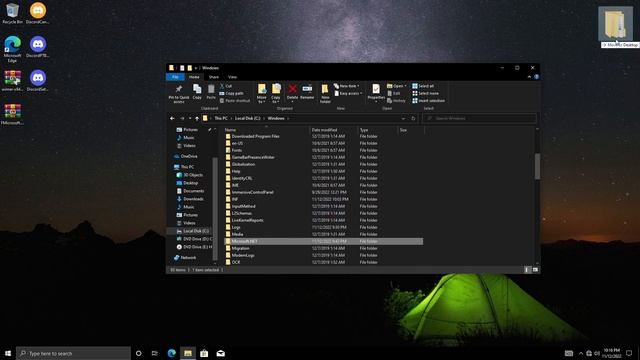Open the Copy to dropdown
This screenshot has height=360, width=640.
pos(276,93)
